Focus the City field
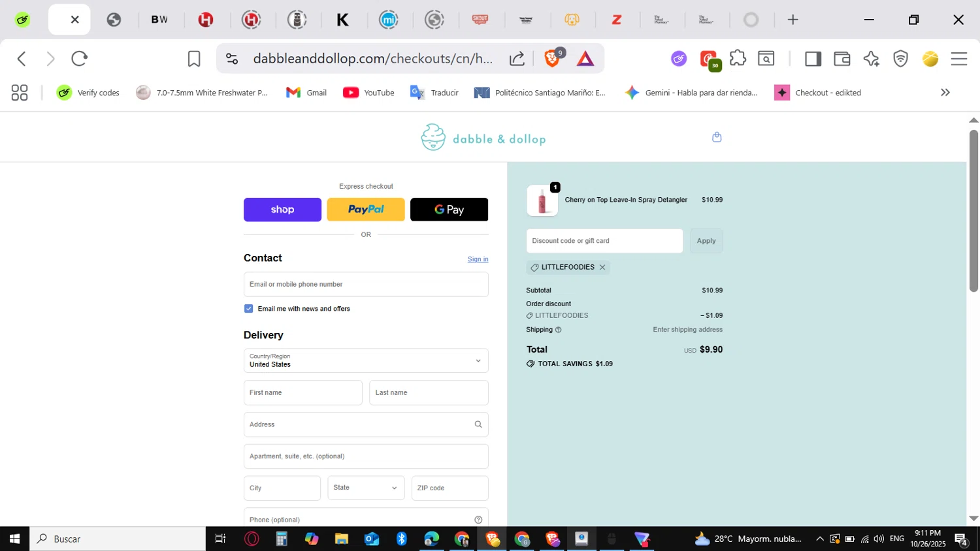The image size is (980, 551). pyautogui.click(x=282, y=488)
